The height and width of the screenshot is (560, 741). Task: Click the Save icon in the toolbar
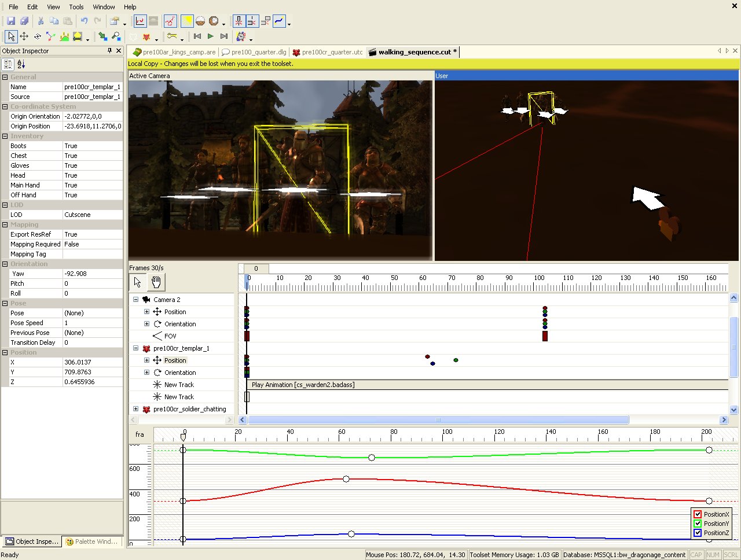pos(11,21)
